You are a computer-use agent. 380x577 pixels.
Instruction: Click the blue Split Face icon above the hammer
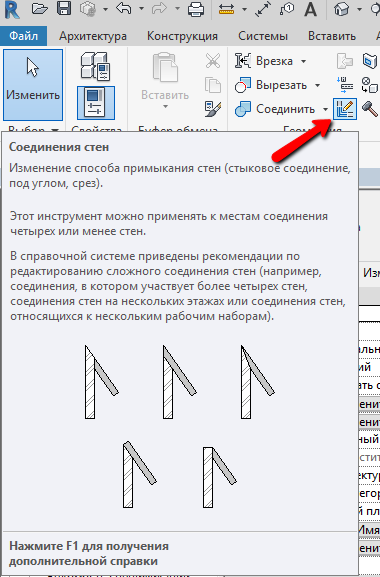pyautogui.click(x=370, y=61)
